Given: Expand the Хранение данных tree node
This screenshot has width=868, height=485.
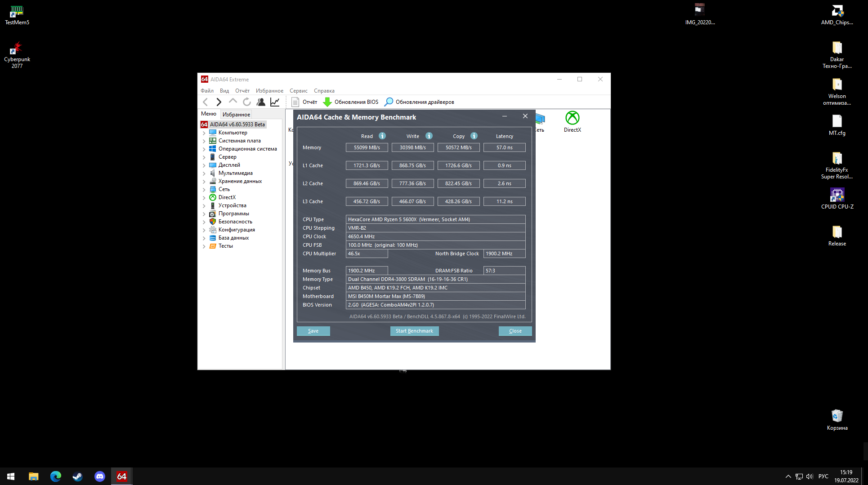Looking at the screenshot, I should (x=204, y=182).
